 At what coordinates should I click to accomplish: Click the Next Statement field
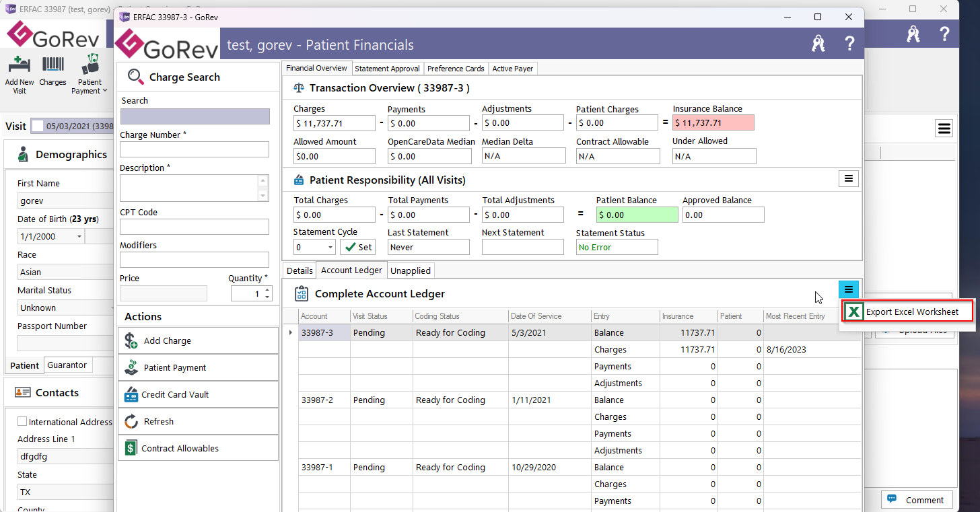523,247
